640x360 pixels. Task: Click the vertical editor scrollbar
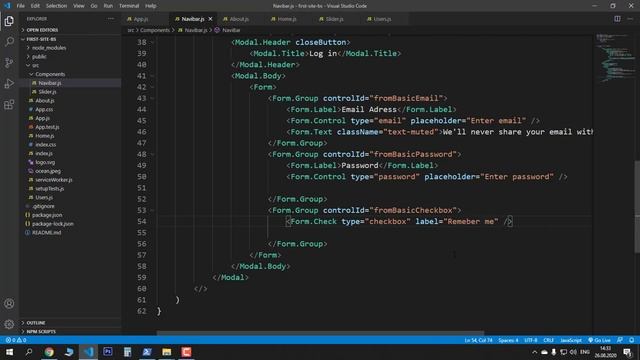[637, 207]
